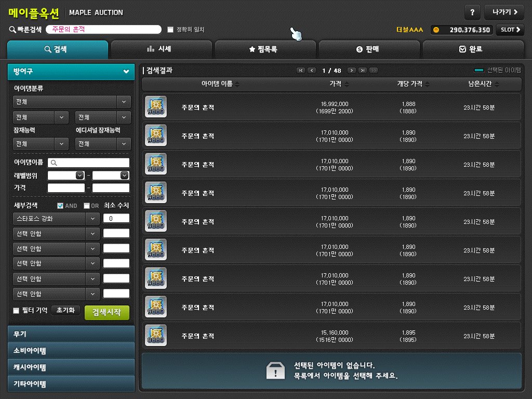Expand the 캐시아이템 category
The image size is (532, 399).
[71, 367]
